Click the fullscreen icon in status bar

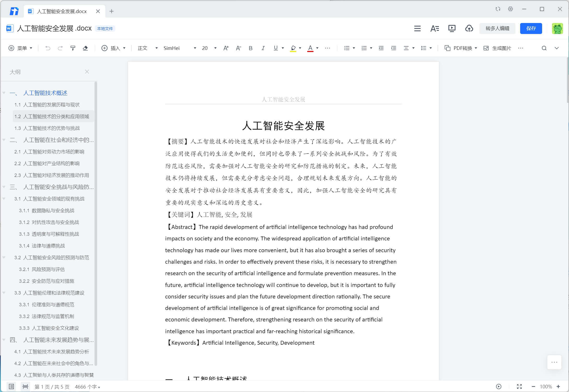coord(519,387)
